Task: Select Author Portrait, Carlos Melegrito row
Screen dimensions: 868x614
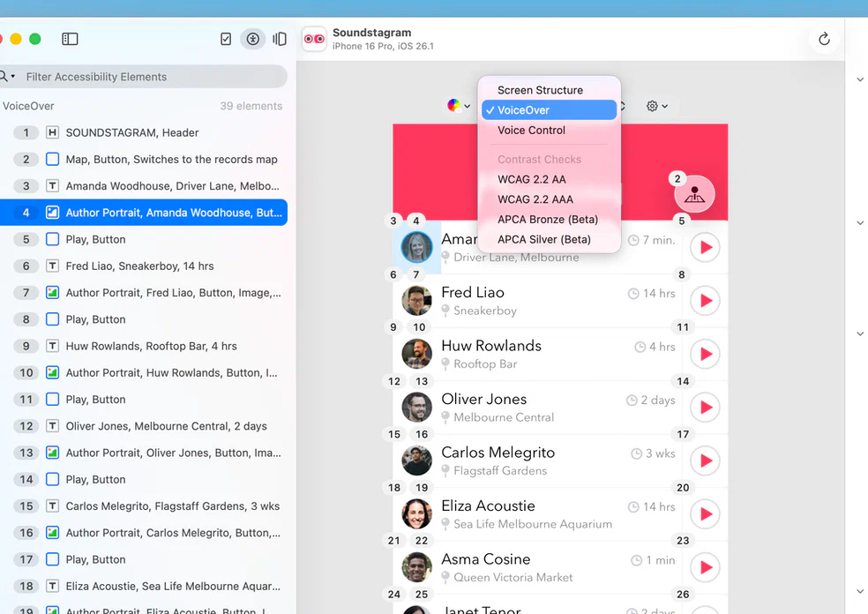Action: pos(144,533)
